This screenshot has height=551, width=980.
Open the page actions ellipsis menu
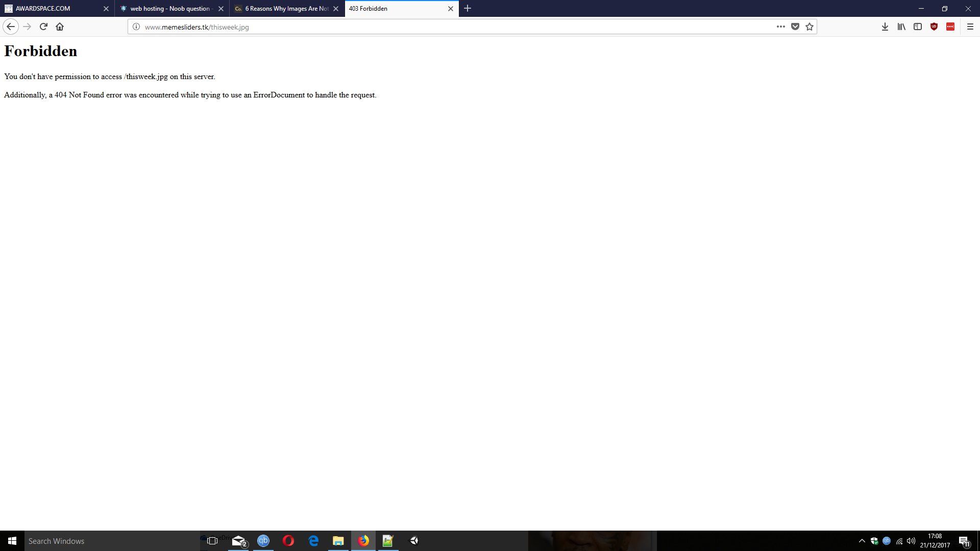[780, 27]
